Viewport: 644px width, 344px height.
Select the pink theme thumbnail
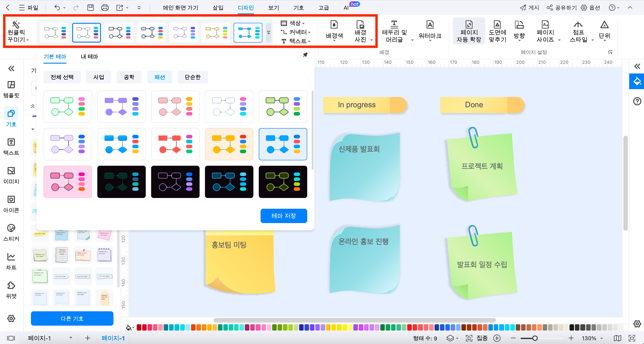67,182
